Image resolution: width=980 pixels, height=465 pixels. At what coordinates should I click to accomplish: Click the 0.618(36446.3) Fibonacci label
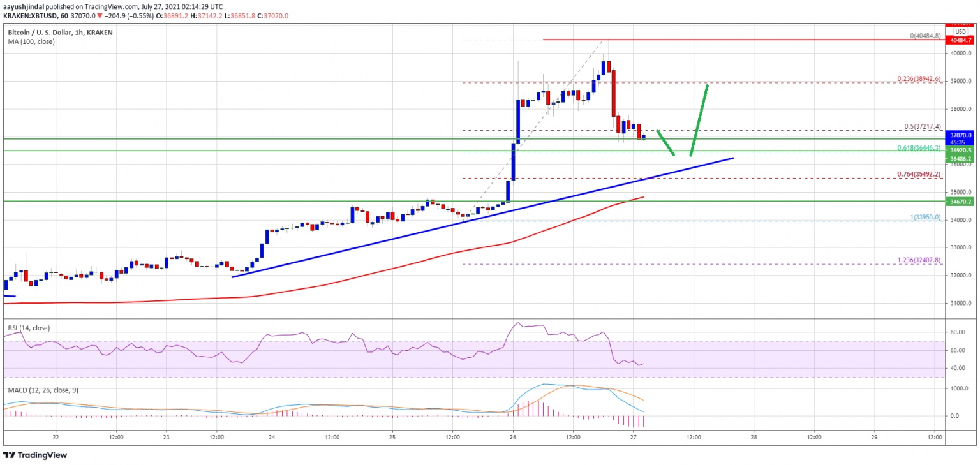pyautogui.click(x=920, y=148)
